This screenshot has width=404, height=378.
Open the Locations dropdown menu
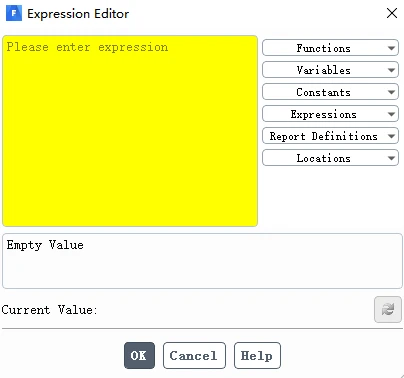330,158
